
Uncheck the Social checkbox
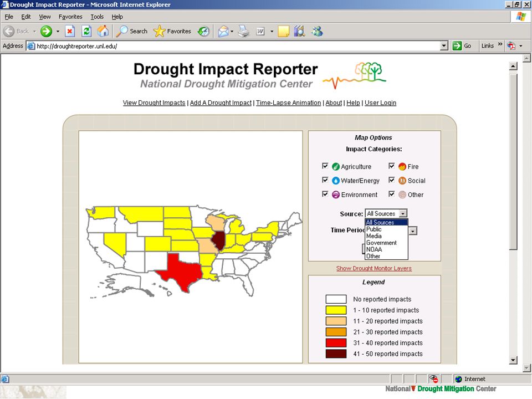tap(392, 180)
